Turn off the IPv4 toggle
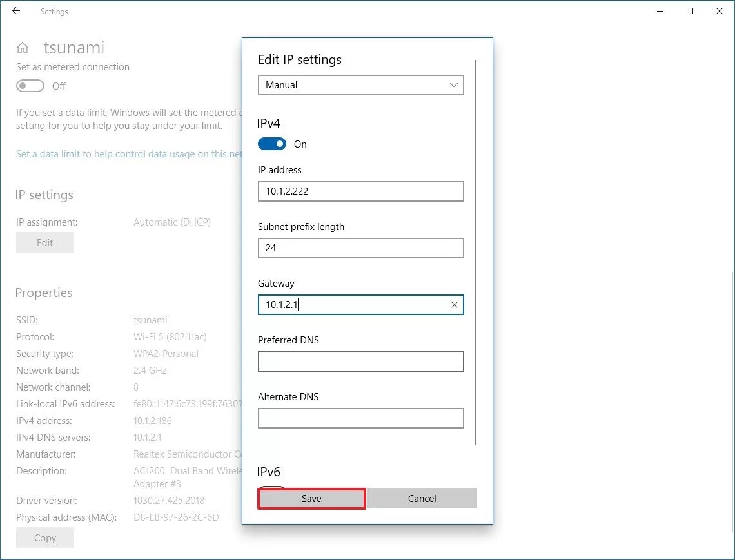The height and width of the screenshot is (560, 735). coord(272,144)
